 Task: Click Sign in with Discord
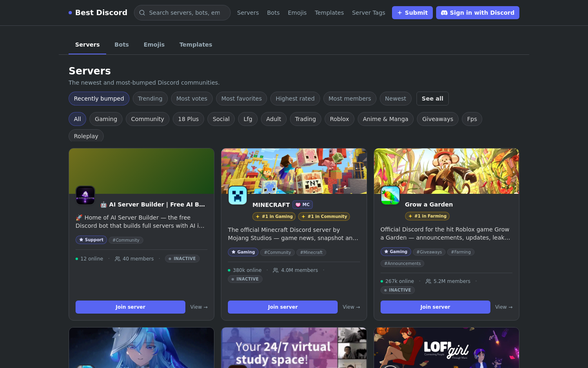[x=478, y=13]
